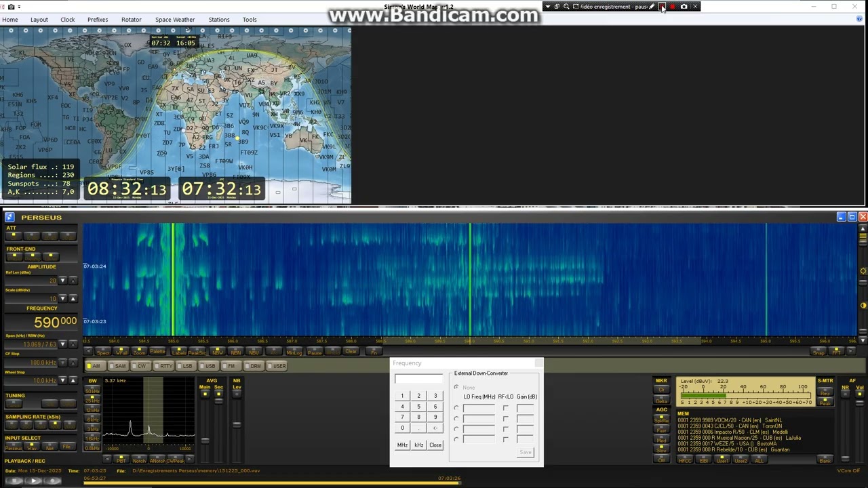Image resolution: width=868 pixels, height=488 pixels.
Task: Increase Wheel Step with up arrow
Action: coord(73,380)
